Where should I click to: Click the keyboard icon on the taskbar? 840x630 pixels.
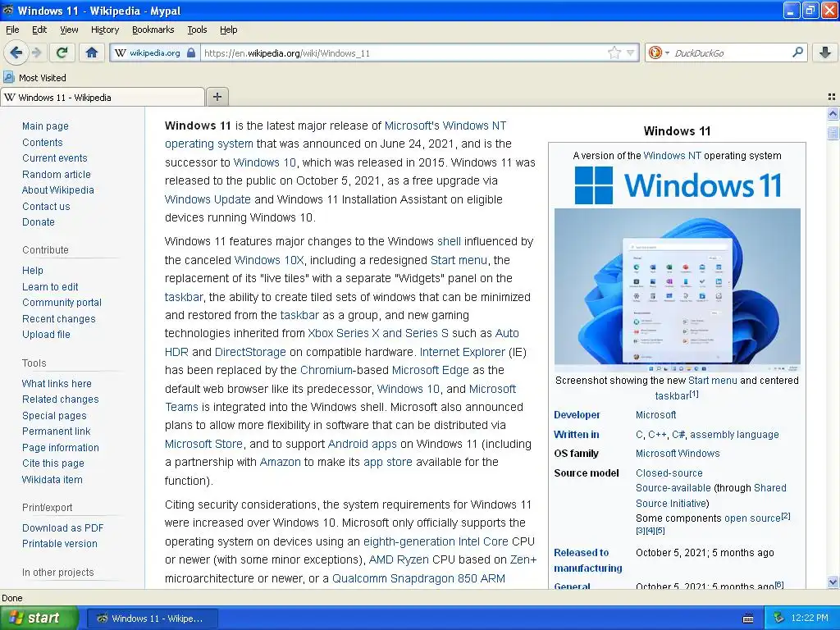point(748,619)
